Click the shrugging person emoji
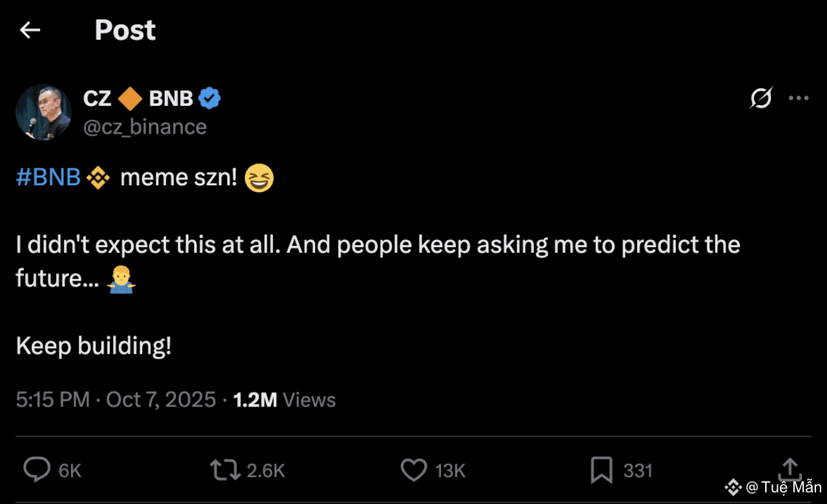This screenshot has height=504, width=827. (121, 279)
